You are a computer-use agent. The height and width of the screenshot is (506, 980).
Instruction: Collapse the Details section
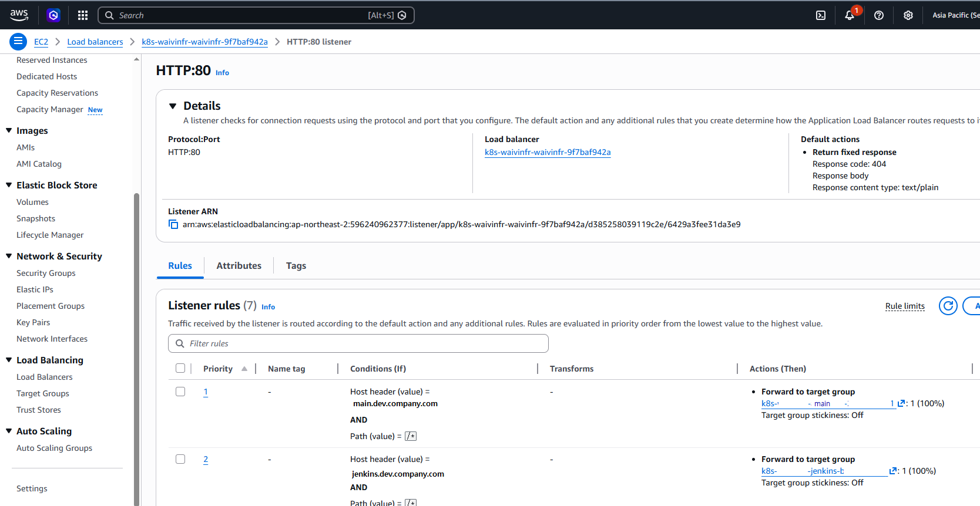[x=173, y=106]
